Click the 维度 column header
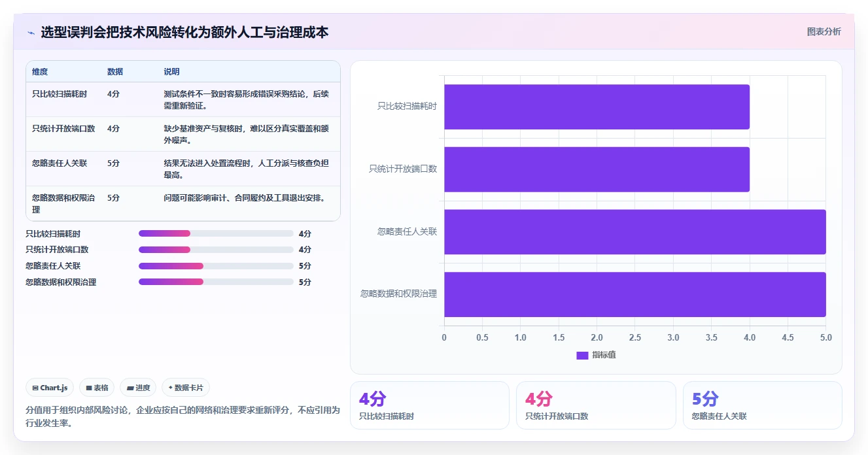 click(x=40, y=72)
